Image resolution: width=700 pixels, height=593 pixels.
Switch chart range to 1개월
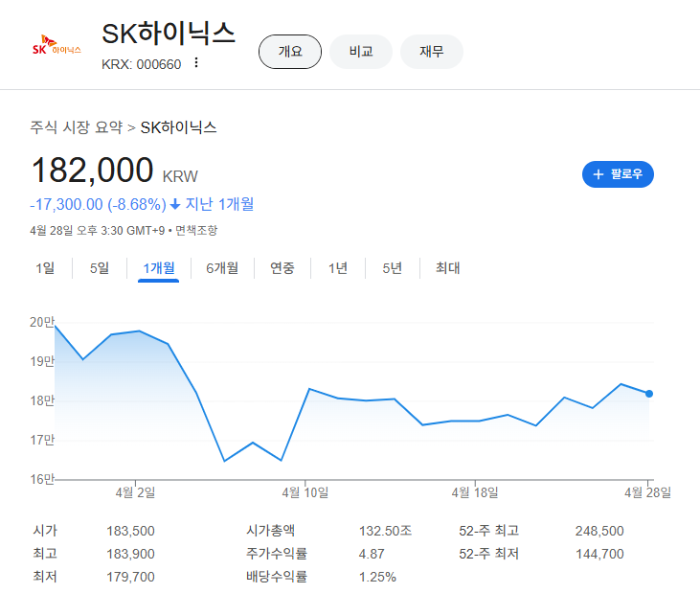click(x=159, y=268)
